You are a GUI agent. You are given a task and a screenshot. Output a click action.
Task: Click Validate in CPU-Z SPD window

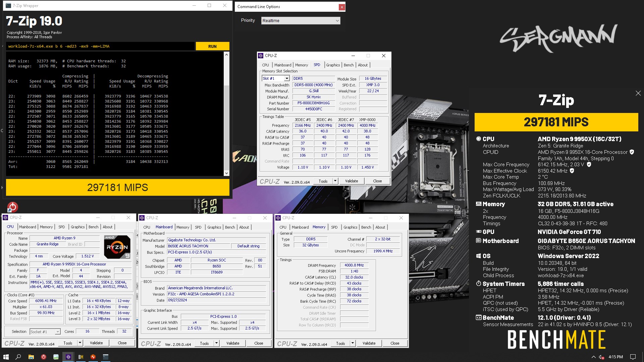[352, 181]
